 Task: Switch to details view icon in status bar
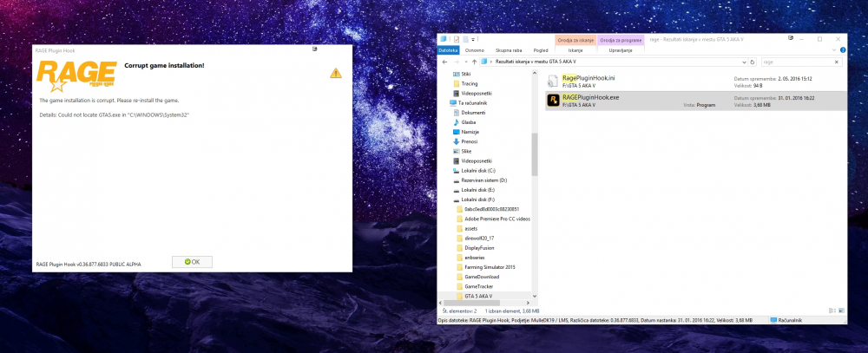click(832, 311)
